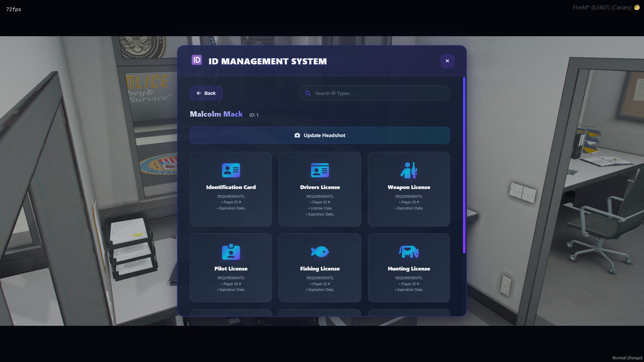The image size is (644, 362).
Task: Click the Hunting License title label
Action: pos(409,269)
